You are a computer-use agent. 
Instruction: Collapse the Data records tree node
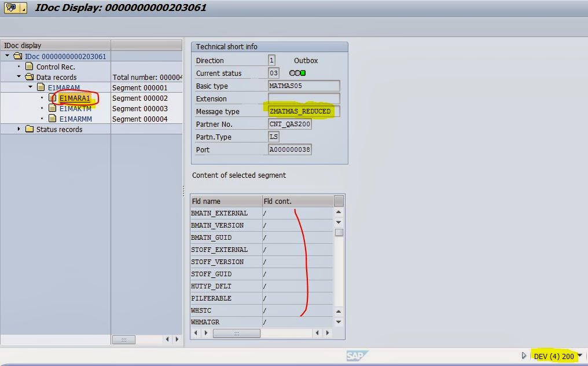pyautogui.click(x=19, y=77)
